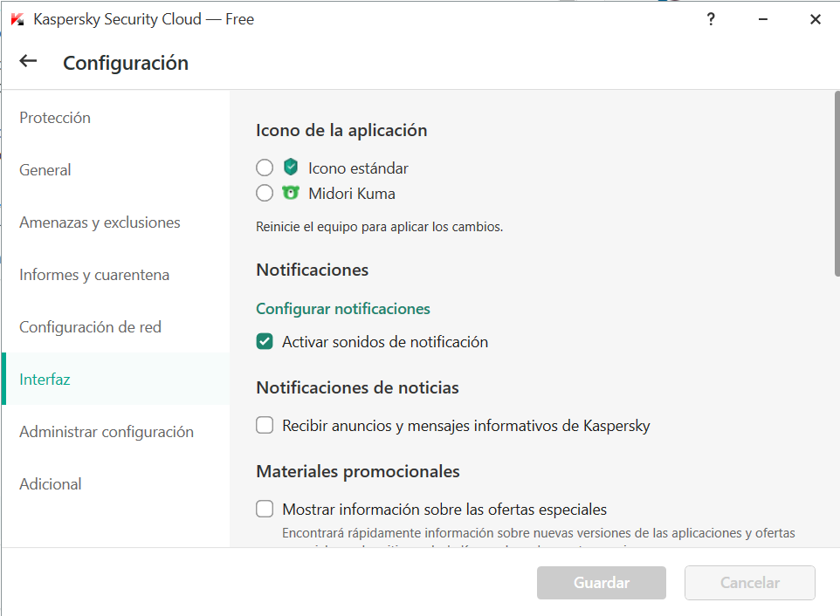The image size is (840, 616).
Task: Open the Configurar notificaciones link
Action: [343, 309]
